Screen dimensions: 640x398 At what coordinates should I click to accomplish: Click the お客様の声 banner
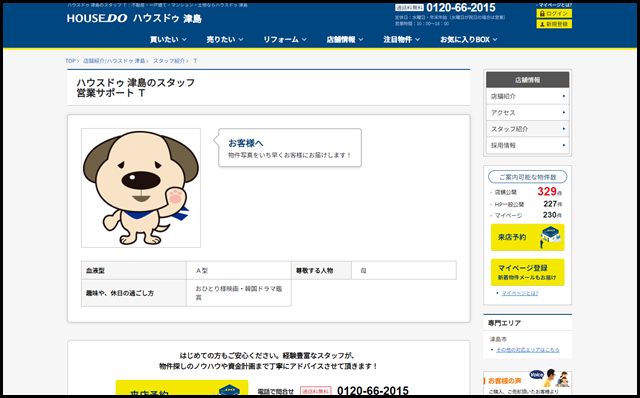point(527,382)
